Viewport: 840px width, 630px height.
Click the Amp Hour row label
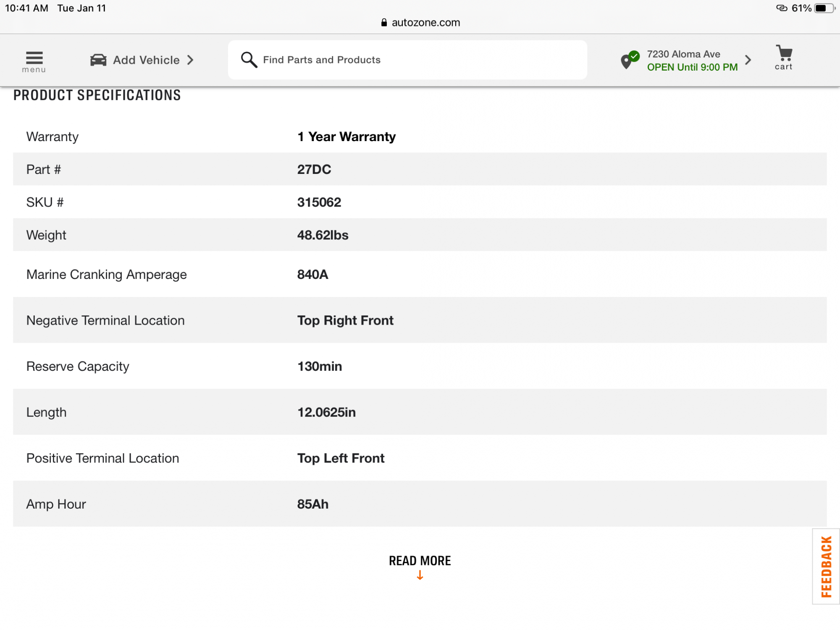tap(56, 504)
